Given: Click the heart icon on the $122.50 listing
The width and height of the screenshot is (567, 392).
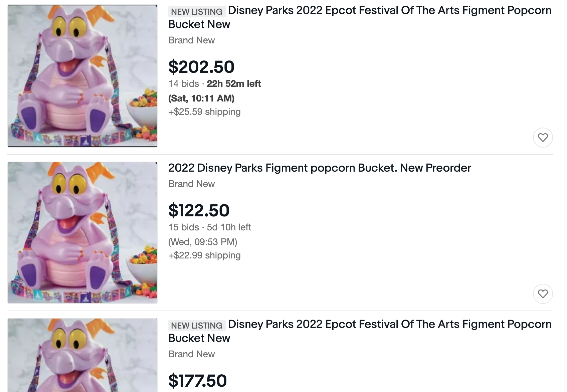Looking at the screenshot, I should tap(543, 294).
